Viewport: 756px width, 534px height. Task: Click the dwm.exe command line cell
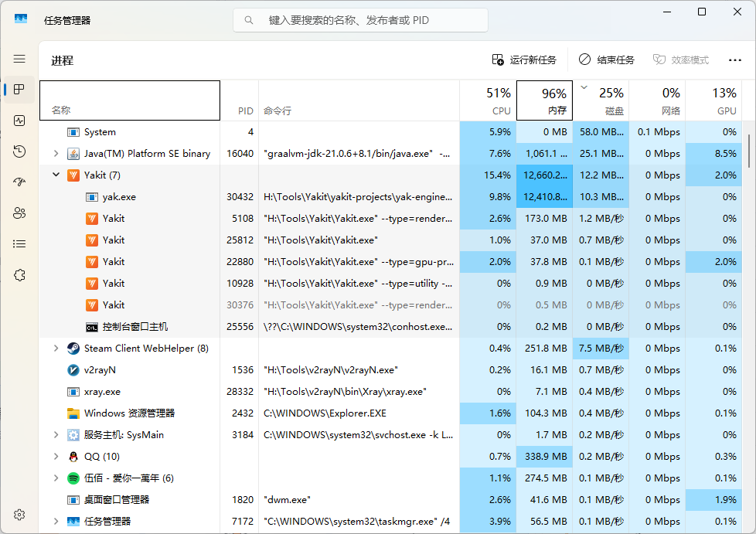[359, 500]
